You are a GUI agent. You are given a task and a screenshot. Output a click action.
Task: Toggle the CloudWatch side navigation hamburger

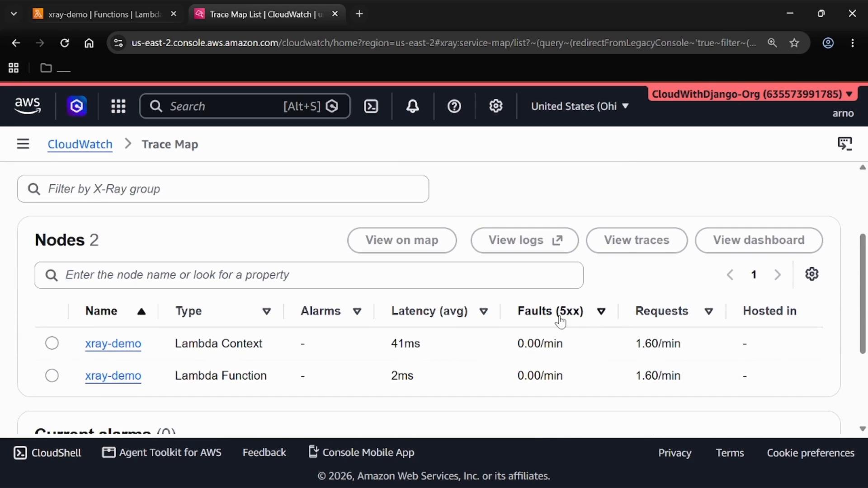point(23,144)
